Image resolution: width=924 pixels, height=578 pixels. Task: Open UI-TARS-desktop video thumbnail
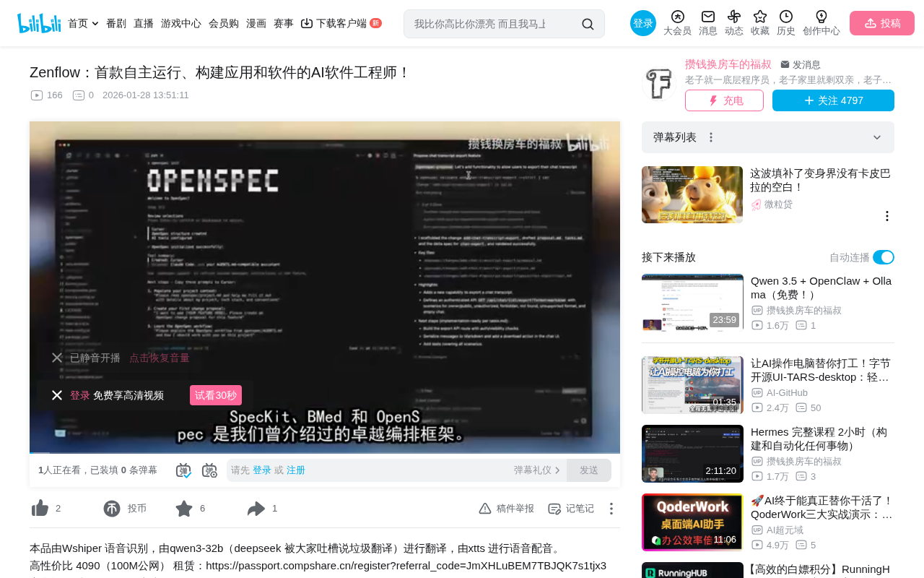692,385
